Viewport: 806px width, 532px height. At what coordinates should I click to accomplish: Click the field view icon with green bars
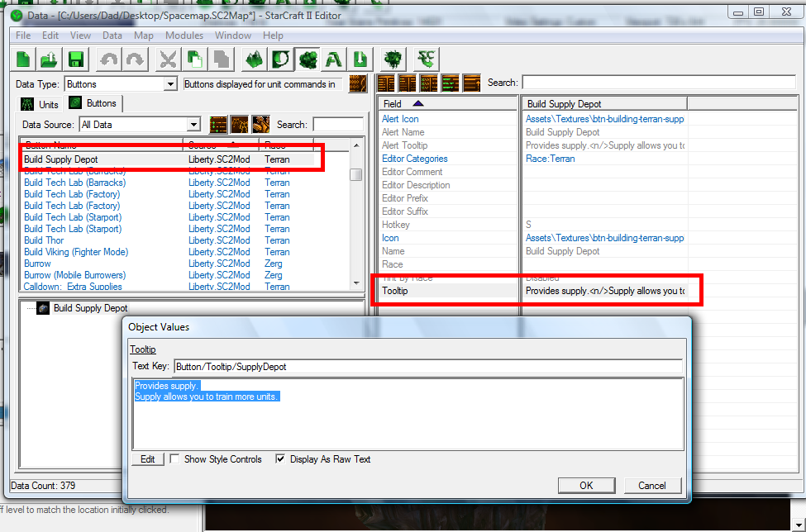(x=451, y=83)
